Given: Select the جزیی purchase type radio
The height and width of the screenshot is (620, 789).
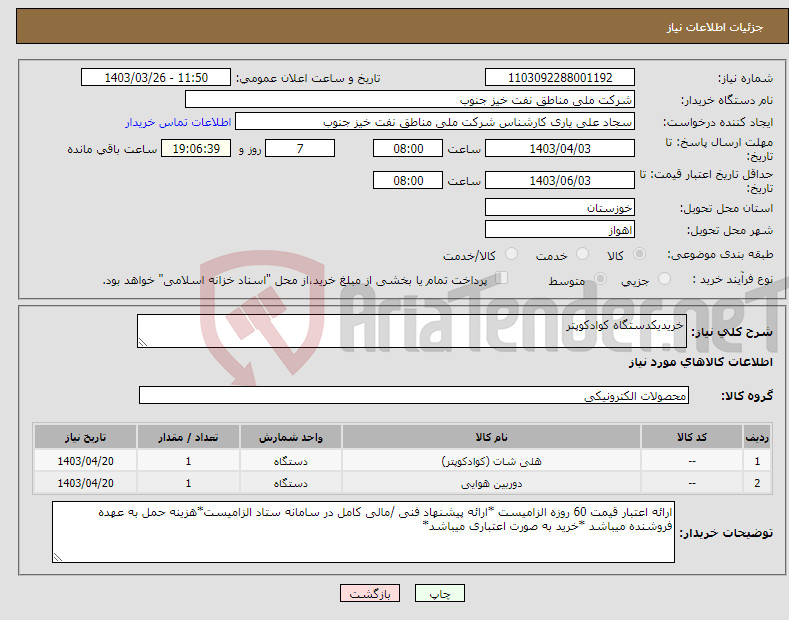Looking at the screenshot, I should coord(664,279).
